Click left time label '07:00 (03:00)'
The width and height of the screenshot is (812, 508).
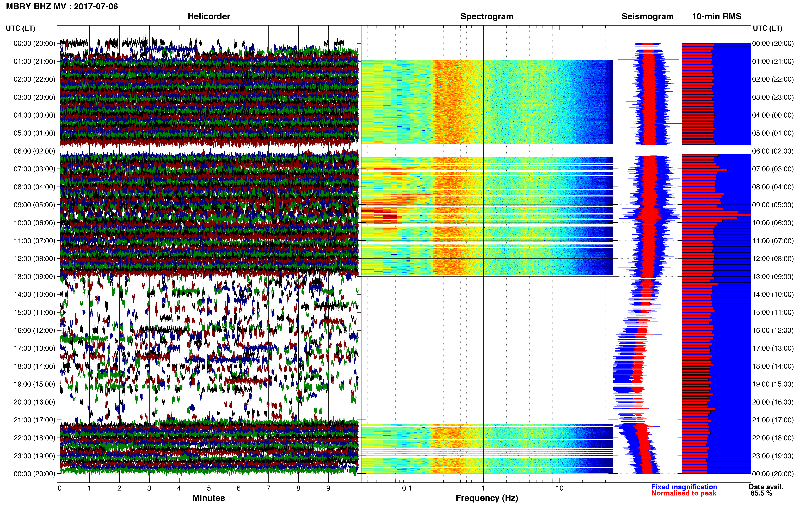[x=34, y=169]
